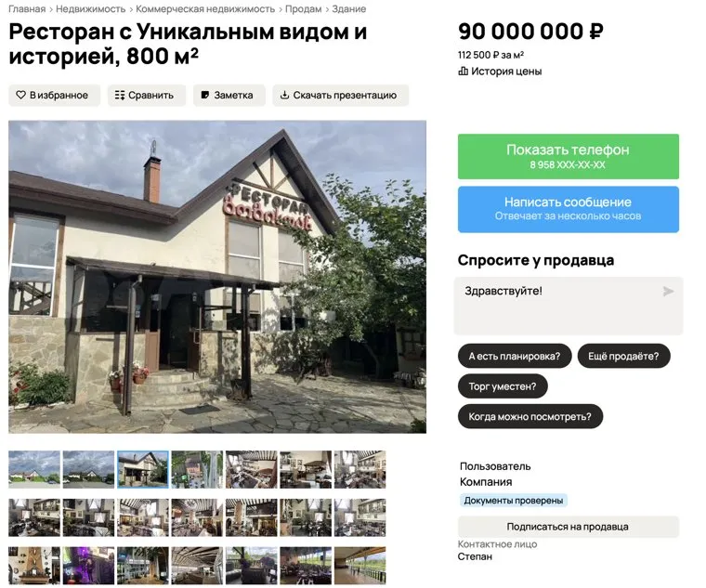Click the Написать сообщение button
Viewport: 706px width, 588px height.
pyautogui.click(x=569, y=209)
